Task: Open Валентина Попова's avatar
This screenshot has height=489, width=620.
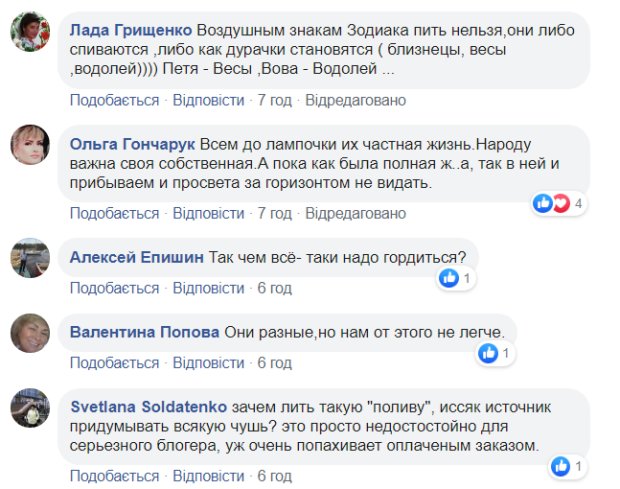Action: click(x=30, y=330)
